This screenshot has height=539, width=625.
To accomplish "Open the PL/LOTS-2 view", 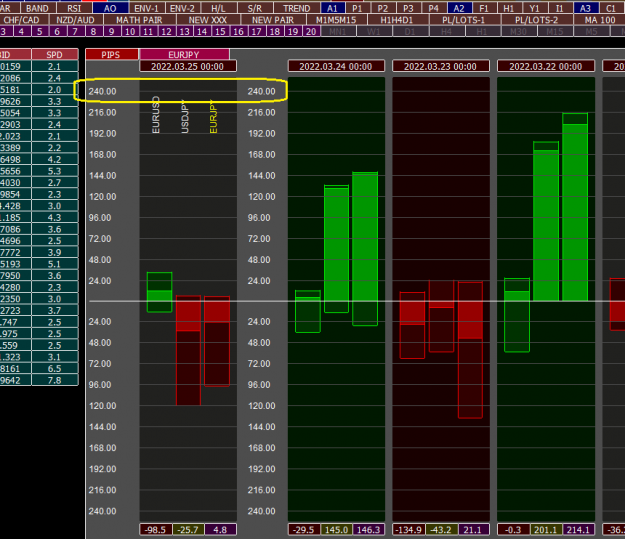I will click(x=537, y=20).
